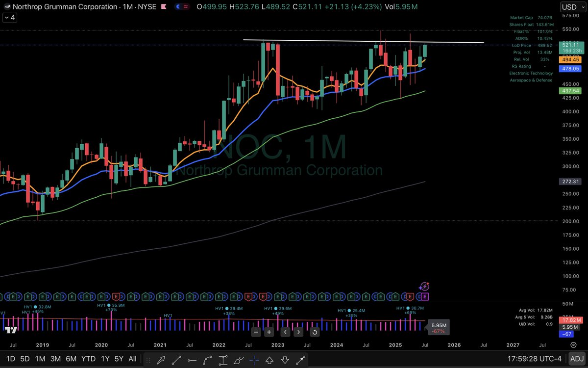Click the Rel. Vol 33% stat
588x368 pixels.
531,59
